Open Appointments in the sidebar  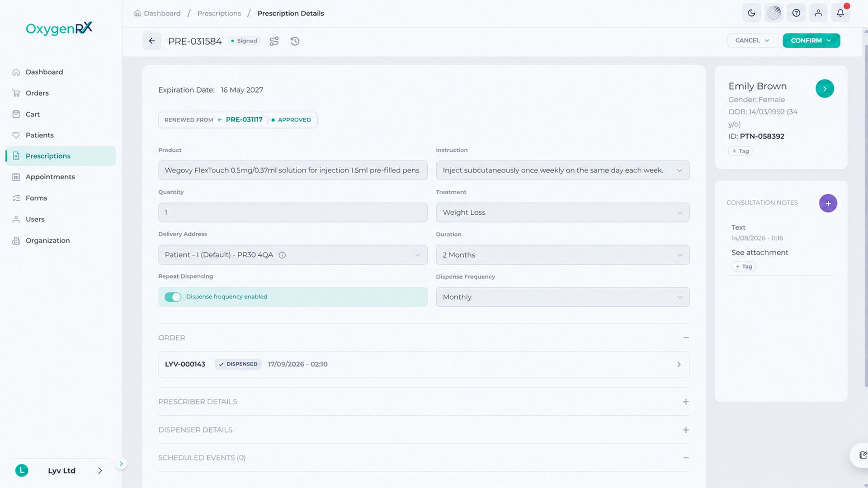[61, 177]
